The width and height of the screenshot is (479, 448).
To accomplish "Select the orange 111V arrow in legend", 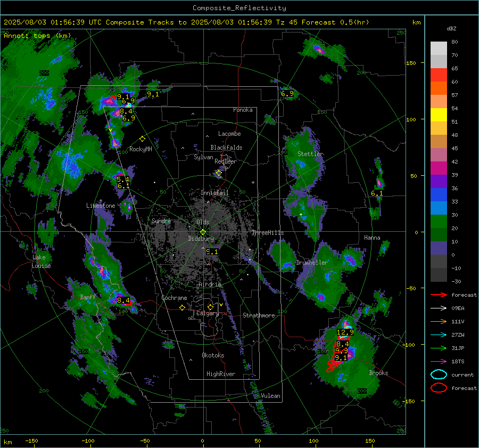I will (x=439, y=321).
